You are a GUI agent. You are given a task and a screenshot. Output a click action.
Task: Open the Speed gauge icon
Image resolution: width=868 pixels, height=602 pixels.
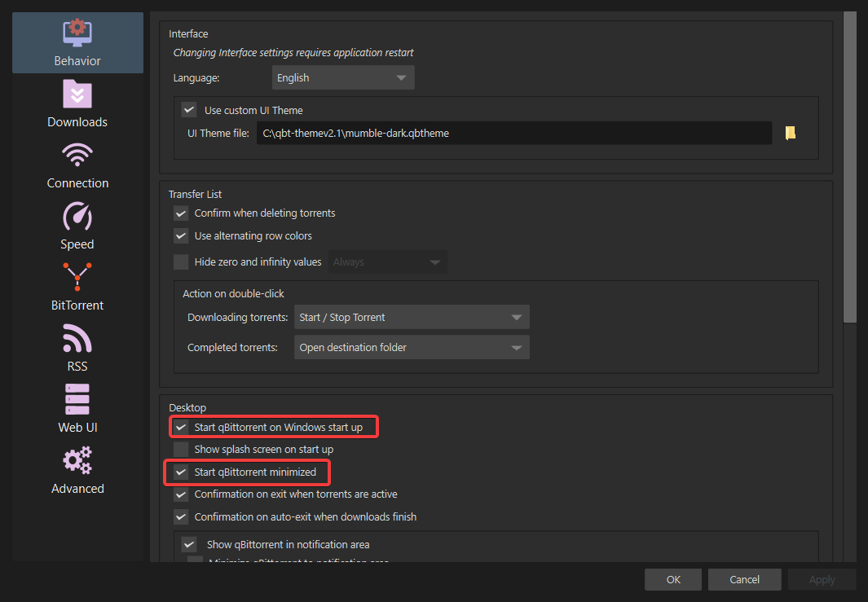[x=77, y=217]
